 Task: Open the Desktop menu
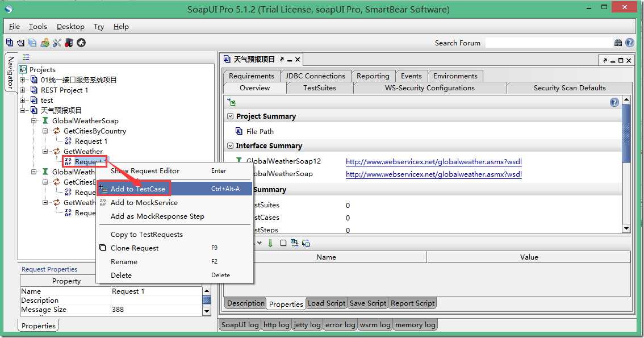click(70, 26)
